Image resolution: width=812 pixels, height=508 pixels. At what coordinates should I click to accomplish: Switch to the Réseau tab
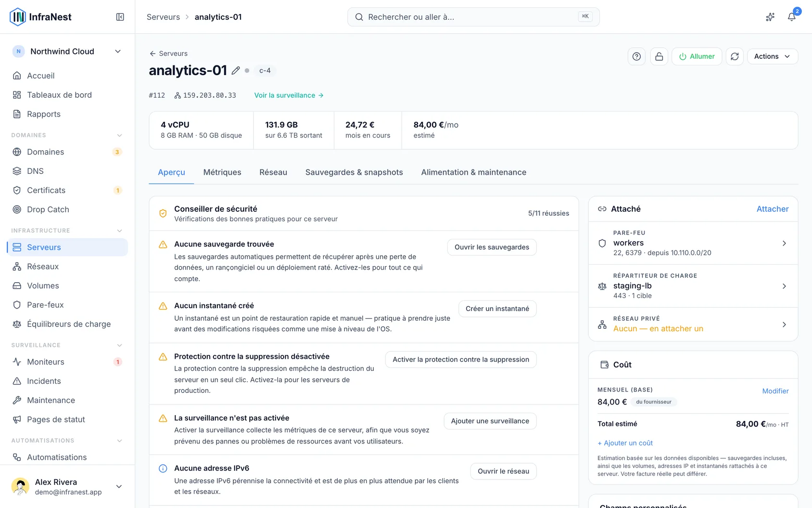click(273, 172)
